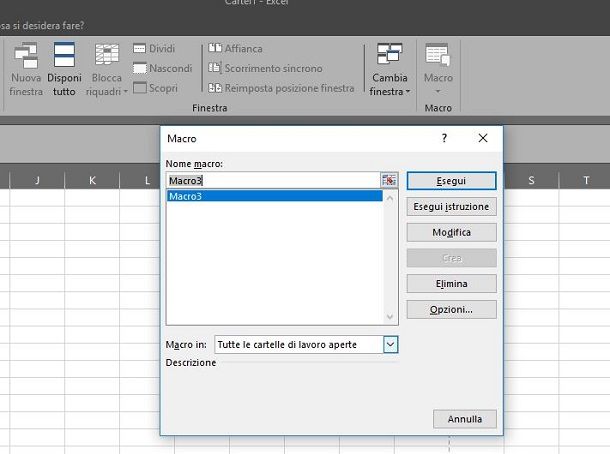The height and width of the screenshot is (454, 610).
Task: Click Scopri window option
Action: pos(155,88)
